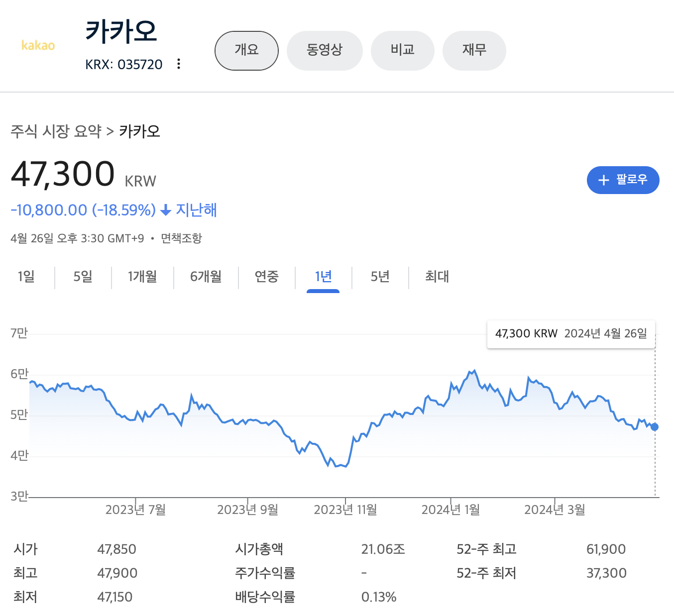Click the 2023년 11월 axis label
The image size is (674, 616).
coord(345,510)
